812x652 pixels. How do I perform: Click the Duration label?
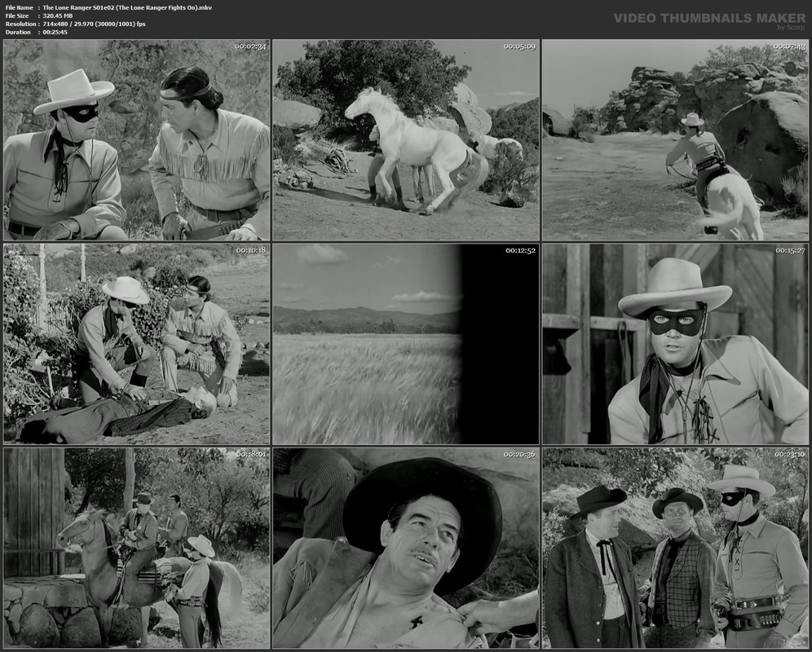[18, 32]
